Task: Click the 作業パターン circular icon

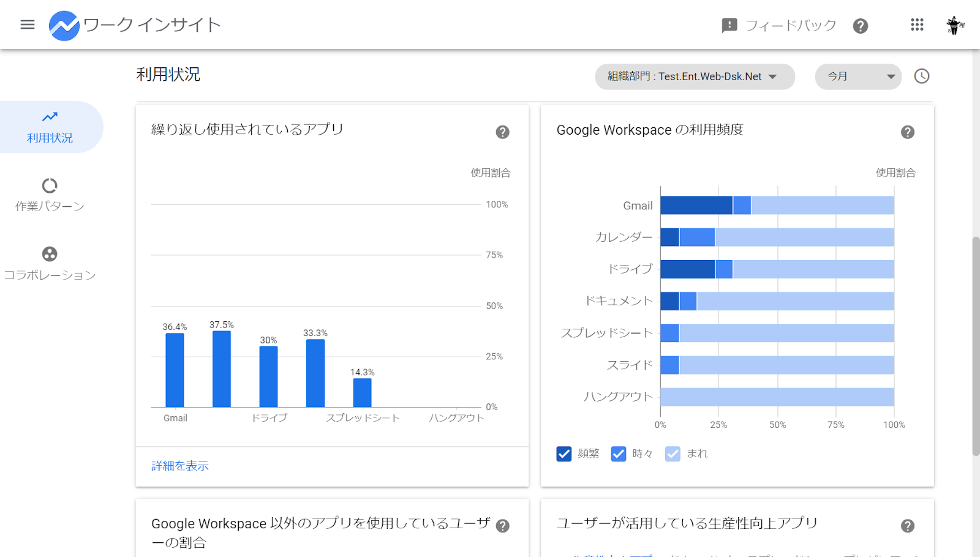Action: (x=50, y=185)
